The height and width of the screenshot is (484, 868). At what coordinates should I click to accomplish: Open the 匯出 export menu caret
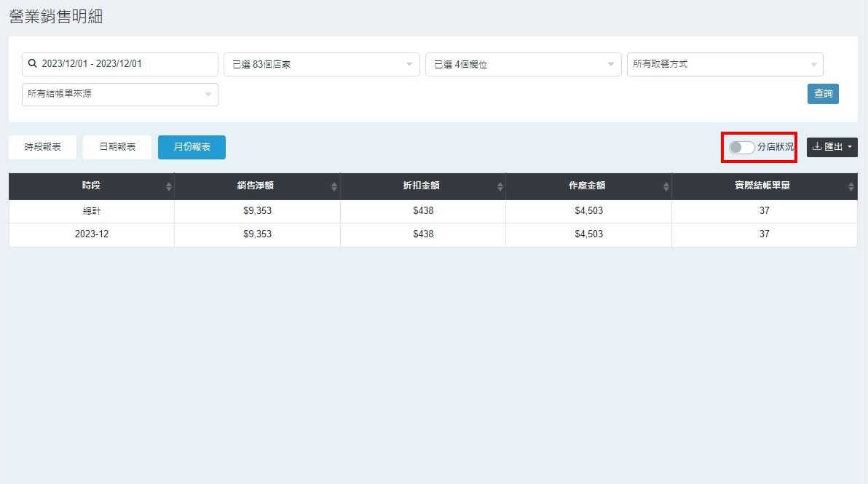[x=849, y=147]
